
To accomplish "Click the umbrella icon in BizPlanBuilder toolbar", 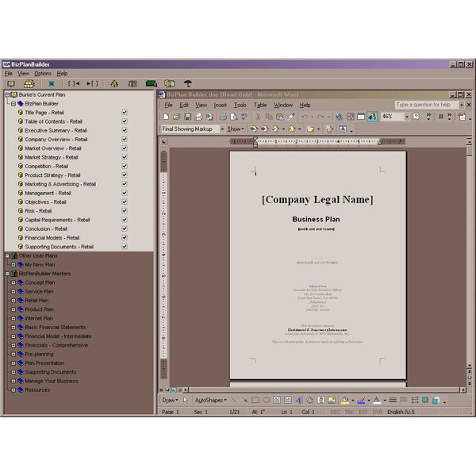I will coord(188,84).
